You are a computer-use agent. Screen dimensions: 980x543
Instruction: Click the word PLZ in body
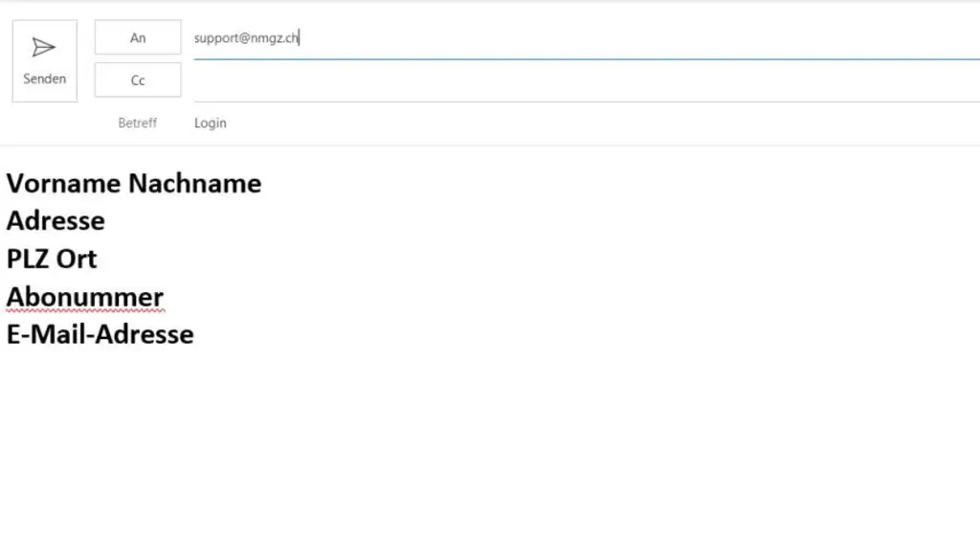tap(27, 259)
